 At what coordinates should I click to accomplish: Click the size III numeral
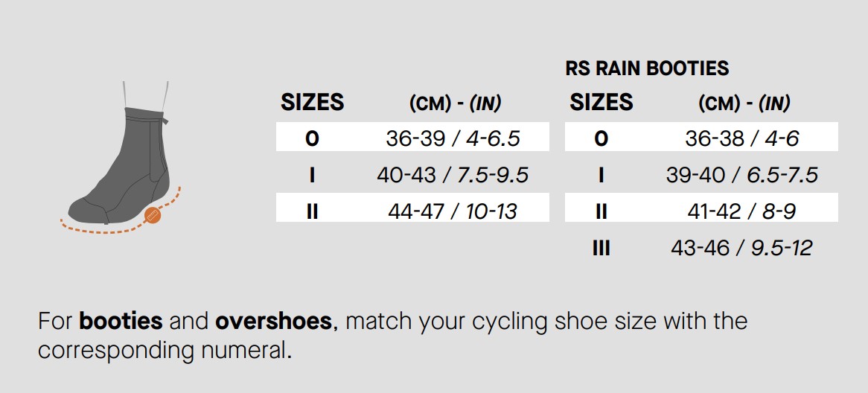601,248
